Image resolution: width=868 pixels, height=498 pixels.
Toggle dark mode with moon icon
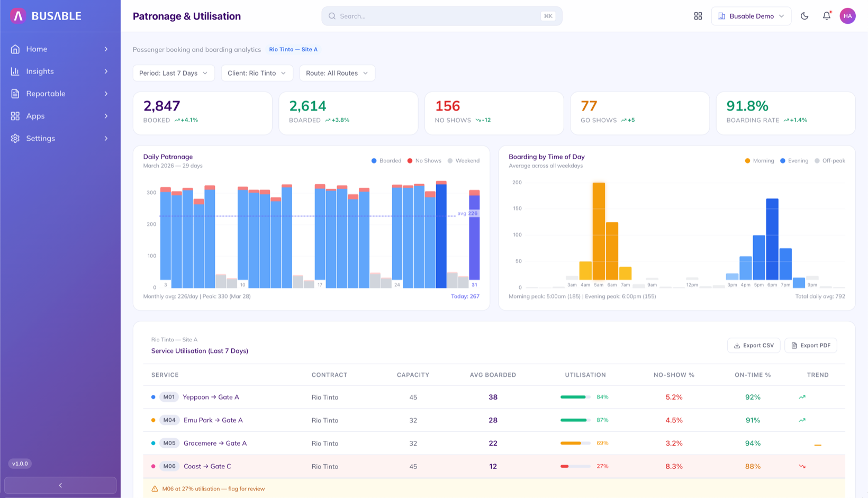pyautogui.click(x=804, y=16)
